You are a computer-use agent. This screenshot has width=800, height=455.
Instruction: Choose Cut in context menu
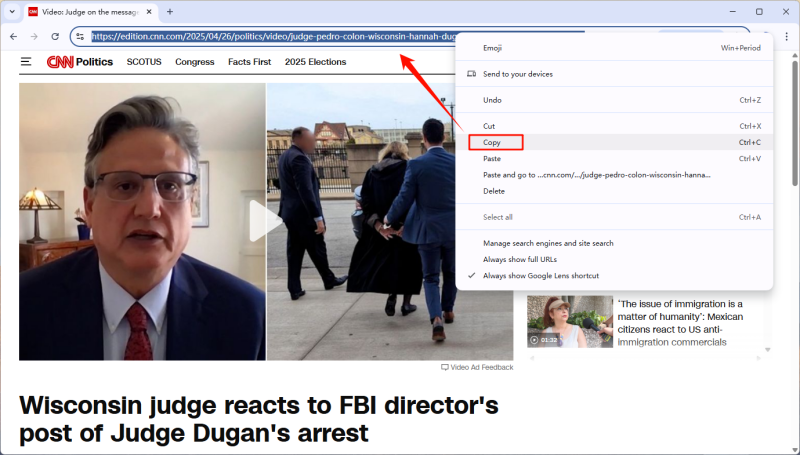click(x=614, y=126)
